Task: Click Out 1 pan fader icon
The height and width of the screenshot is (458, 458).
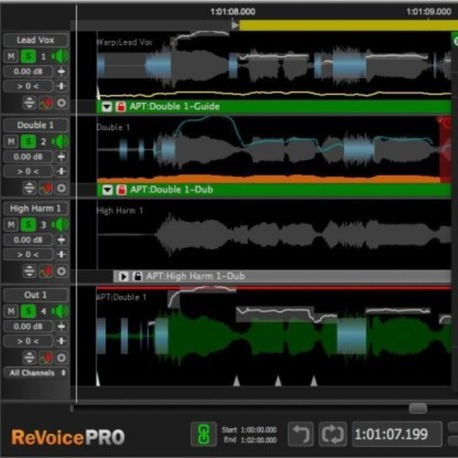Action: 61,341
